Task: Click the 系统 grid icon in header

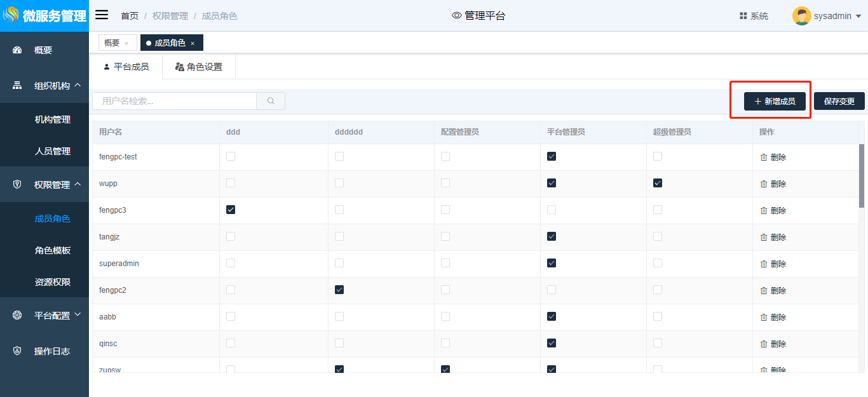Action: pos(743,16)
